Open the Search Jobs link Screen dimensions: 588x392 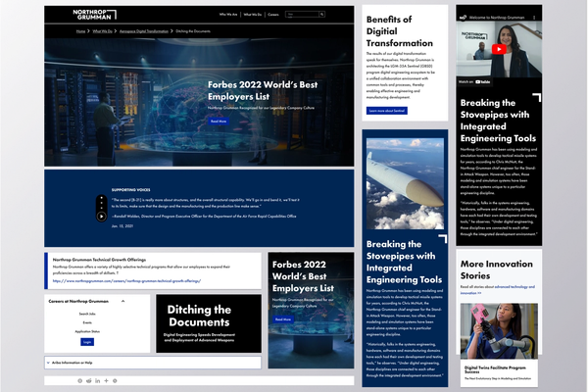(87, 314)
